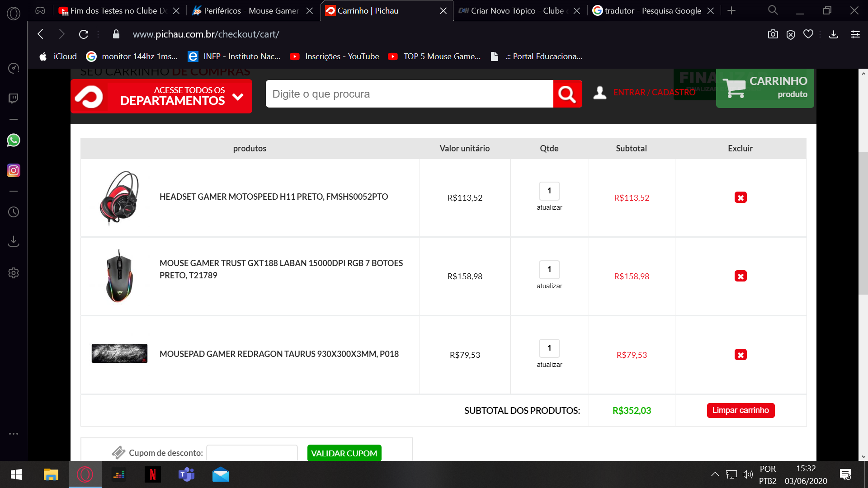Open Mouse Gamer Trust GXT188 product link
The image size is (868, 488).
pyautogui.click(x=281, y=269)
